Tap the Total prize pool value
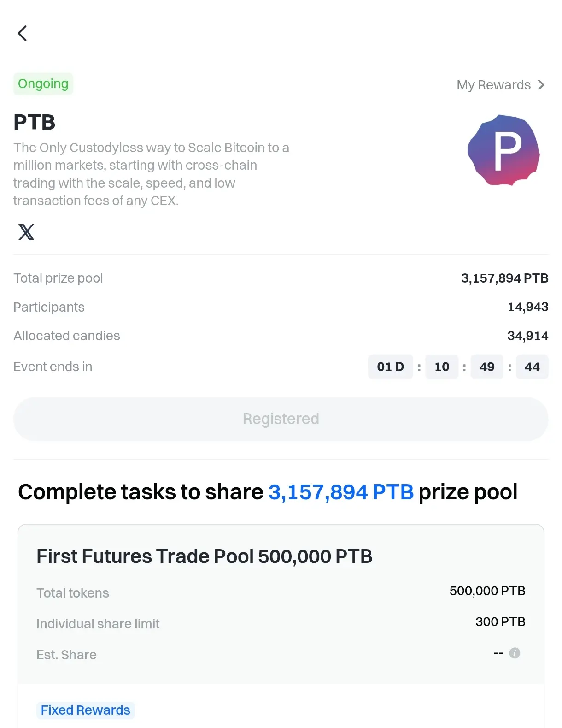Screen dimensions: 562x728 [x=505, y=278]
